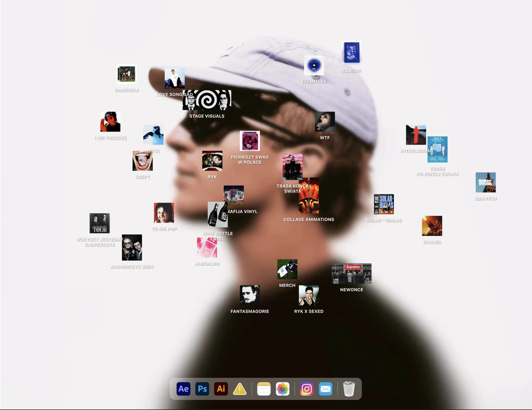Click the KACPERCZYK 2024 text label
The width and height of the screenshot is (532, 410).
(x=132, y=267)
